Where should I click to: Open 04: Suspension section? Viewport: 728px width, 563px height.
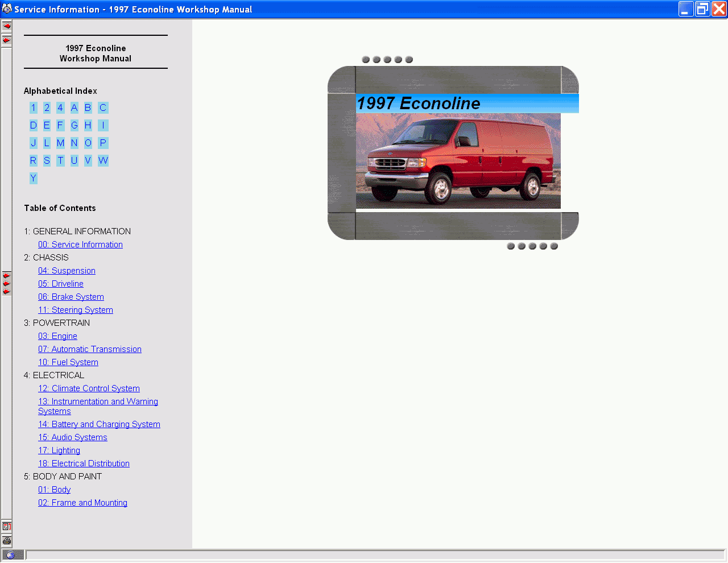67,271
